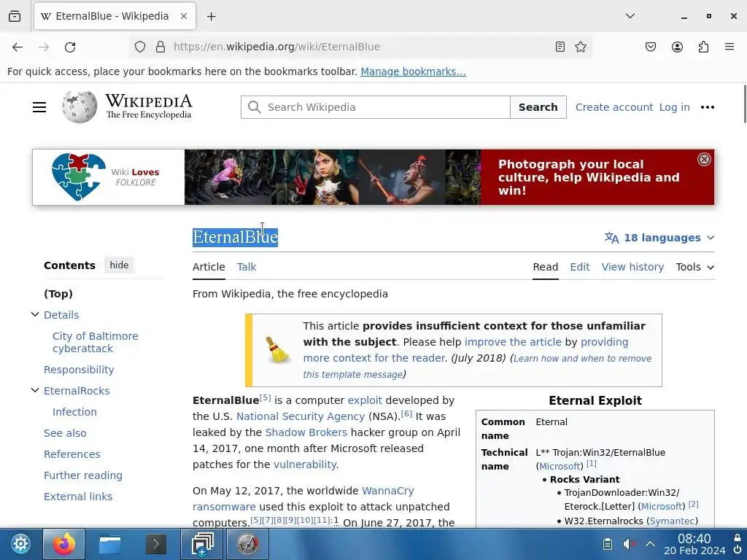The width and height of the screenshot is (747, 560).
Task: Close the EternalBlue Wikipedia tab
Action: (x=184, y=16)
